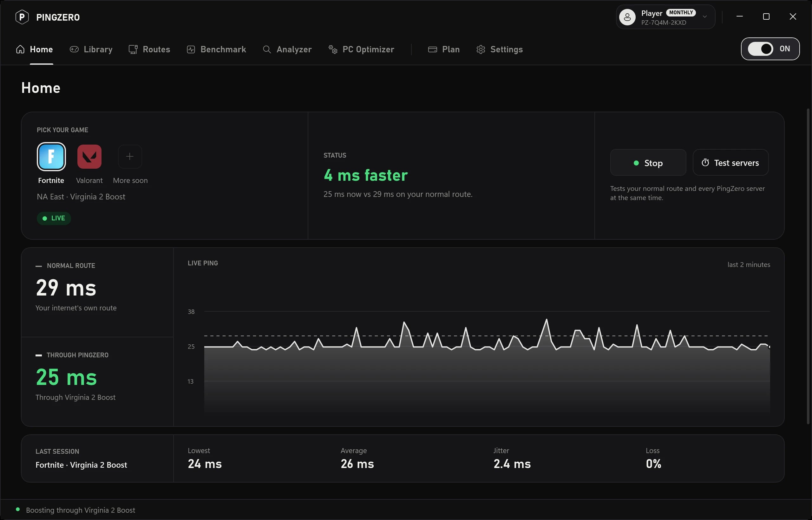Turn off the ON boost switch
Screen dimensions: 812x520
(x=760, y=49)
